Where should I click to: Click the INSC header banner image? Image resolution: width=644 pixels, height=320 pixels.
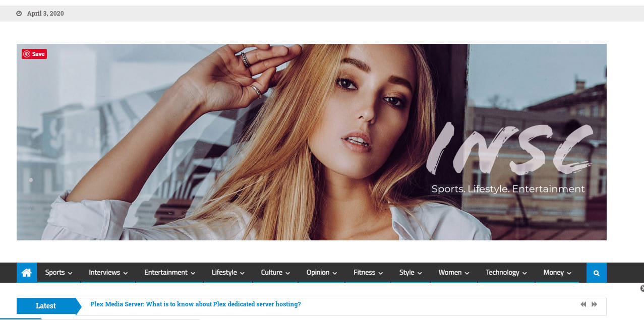[312, 142]
